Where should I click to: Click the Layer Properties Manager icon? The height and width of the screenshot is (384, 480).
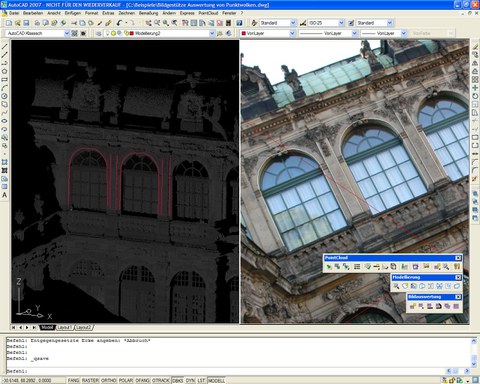click(99, 33)
